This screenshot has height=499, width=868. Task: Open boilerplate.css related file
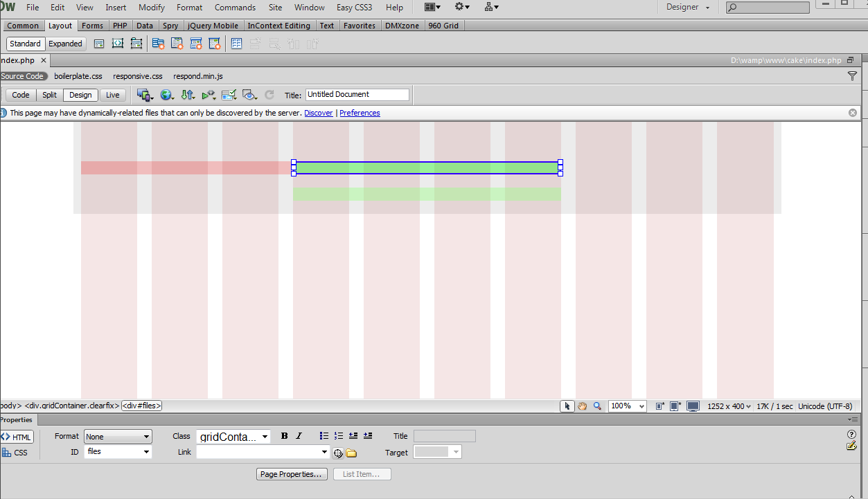(x=78, y=76)
